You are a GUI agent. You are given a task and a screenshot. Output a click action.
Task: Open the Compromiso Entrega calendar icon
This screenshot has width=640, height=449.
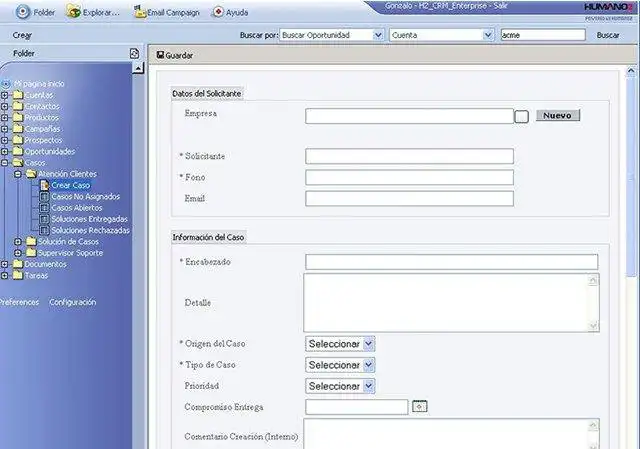(x=420, y=407)
